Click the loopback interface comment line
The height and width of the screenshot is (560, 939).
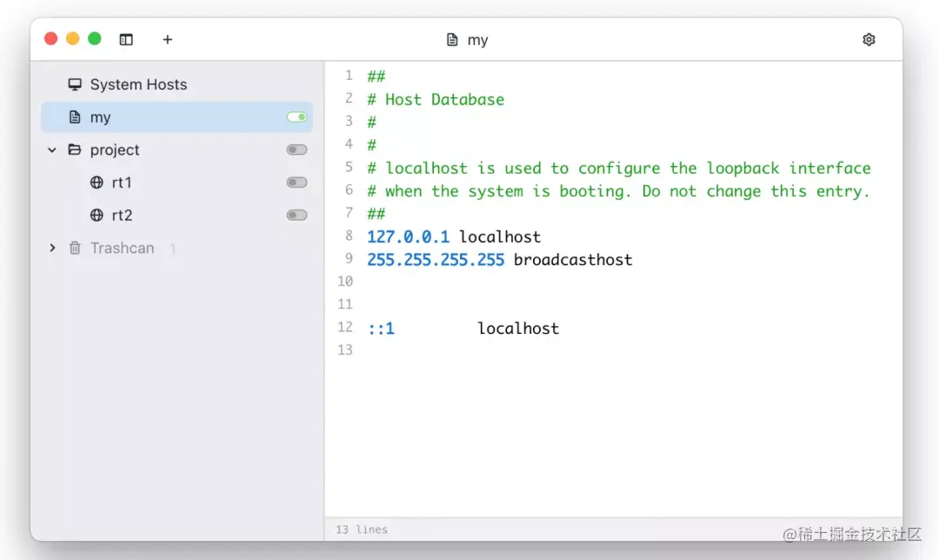point(619,169)
